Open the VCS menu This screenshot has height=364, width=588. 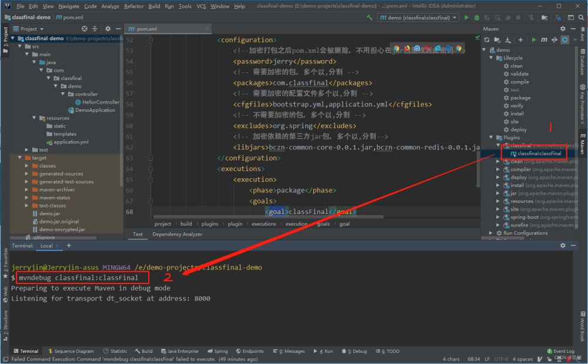[201, 6]
